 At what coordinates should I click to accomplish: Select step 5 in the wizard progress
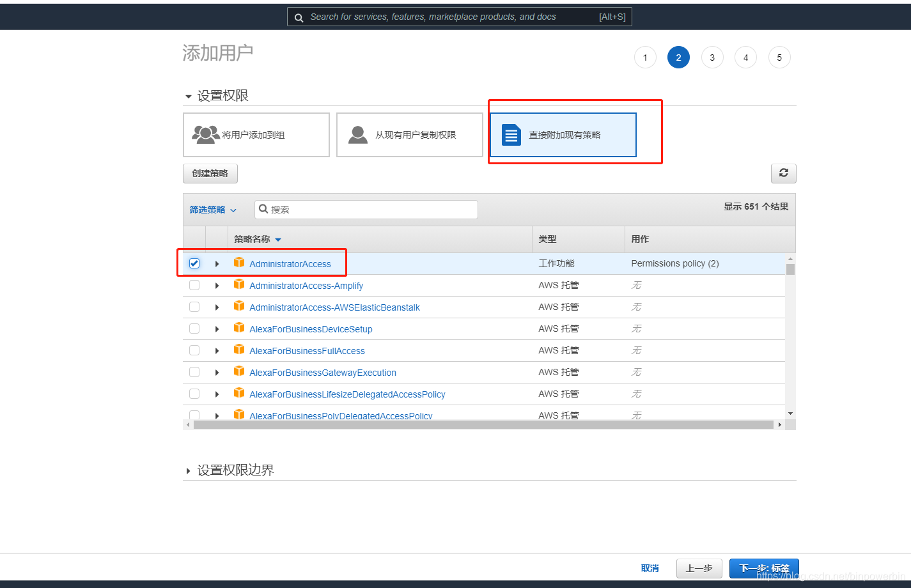(x=779, y=57)
